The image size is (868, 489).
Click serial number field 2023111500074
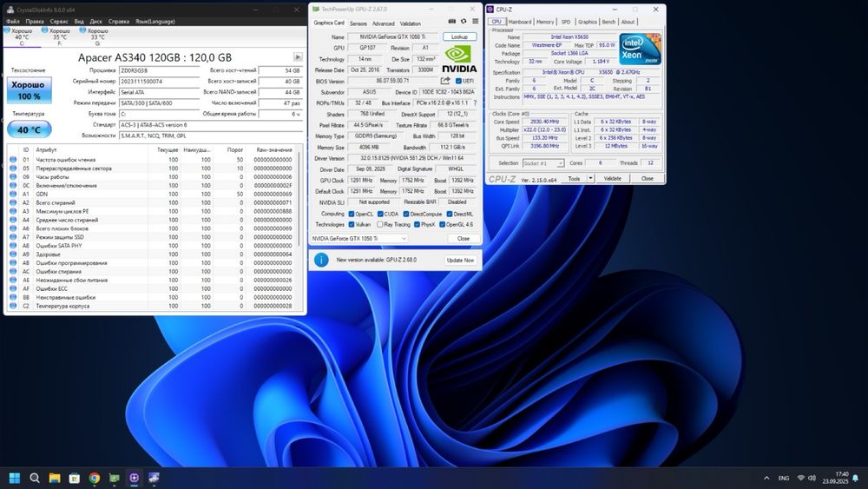pos(159,82)
